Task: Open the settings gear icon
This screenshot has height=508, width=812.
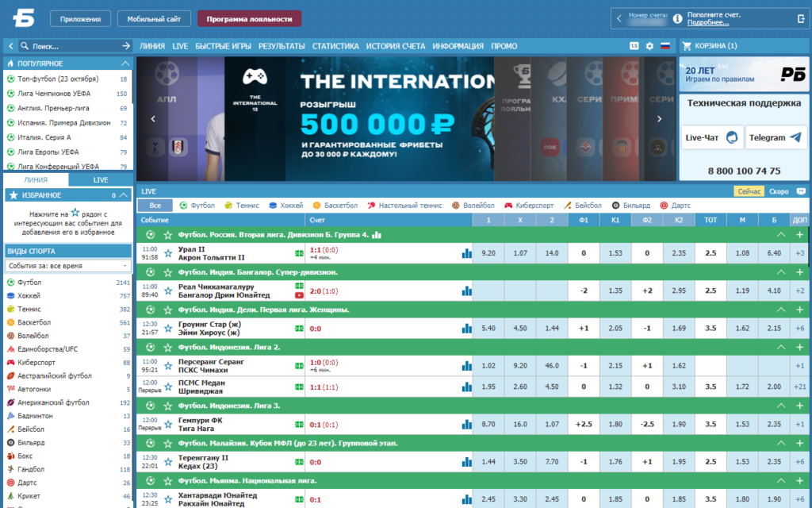Action: point(649,46)
